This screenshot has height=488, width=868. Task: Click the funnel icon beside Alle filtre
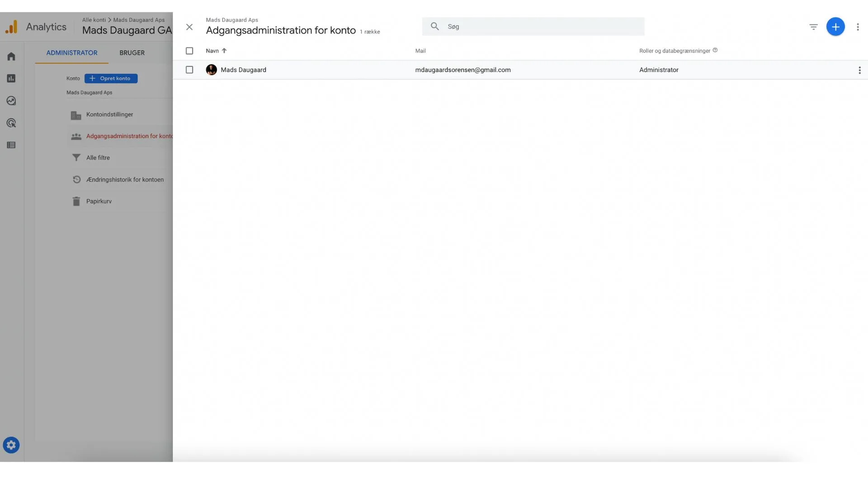point(76,158)
